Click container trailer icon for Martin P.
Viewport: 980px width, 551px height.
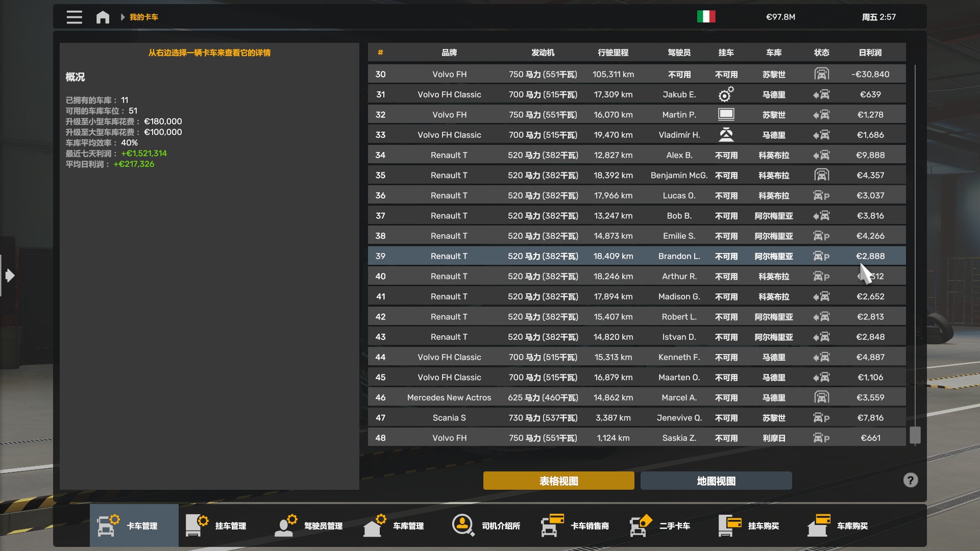(x=726, y=114)
